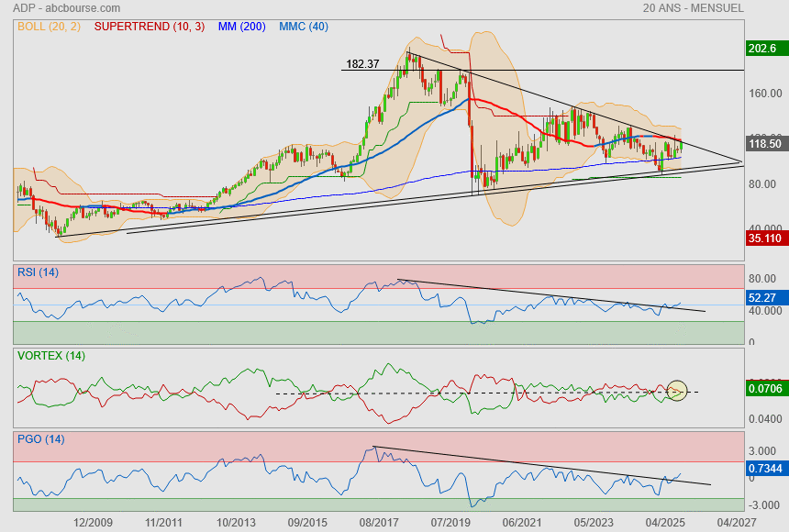Click the 20 ANS - MENSUEL period label
The width and height of the screenshot is (789, 532).
pyautogui.click(x=694, y=8)
